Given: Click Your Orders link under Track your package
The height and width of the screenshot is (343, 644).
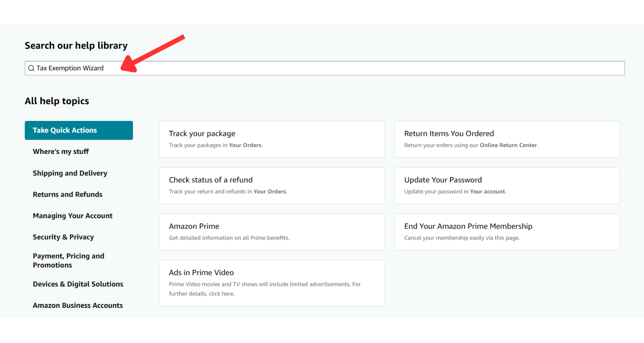Looking at the screenshot, I should [x=245, y=145].
